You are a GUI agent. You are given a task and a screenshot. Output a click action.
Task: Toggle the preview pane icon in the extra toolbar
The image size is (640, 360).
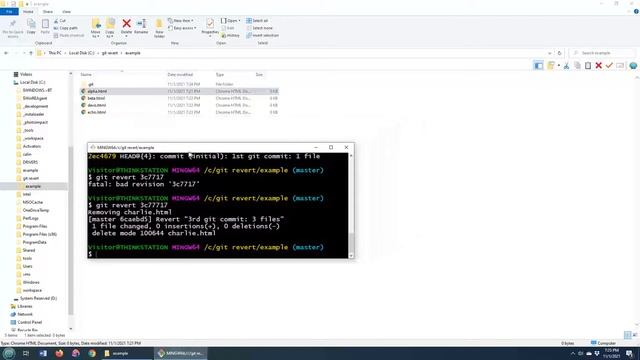pyautogui.click(x=538, y=65)
